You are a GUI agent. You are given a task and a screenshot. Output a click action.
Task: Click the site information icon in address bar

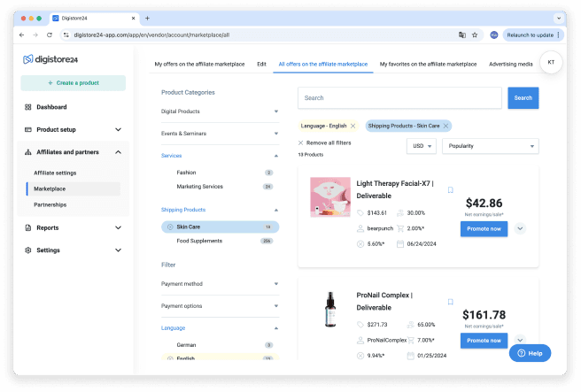pos(66,35)
